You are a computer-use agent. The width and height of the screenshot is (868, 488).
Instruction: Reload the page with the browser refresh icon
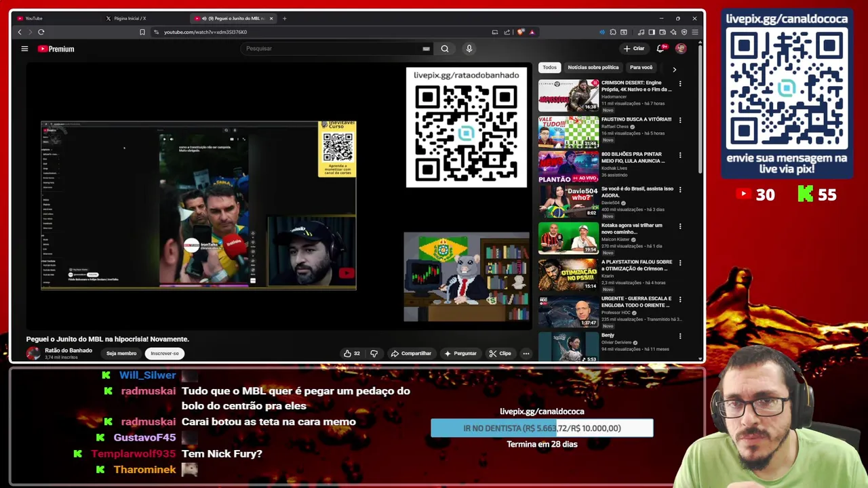(41, 32)
